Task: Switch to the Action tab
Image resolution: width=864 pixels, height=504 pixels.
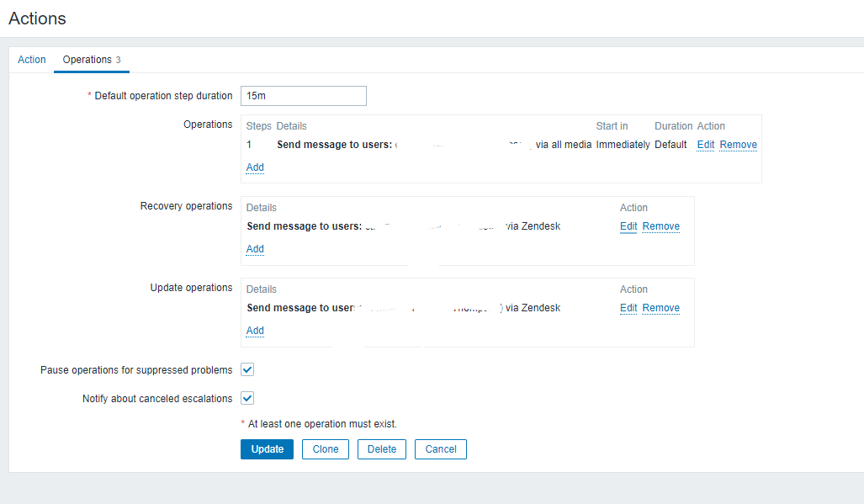Action: pyautogui.click(x=31, y=60)
